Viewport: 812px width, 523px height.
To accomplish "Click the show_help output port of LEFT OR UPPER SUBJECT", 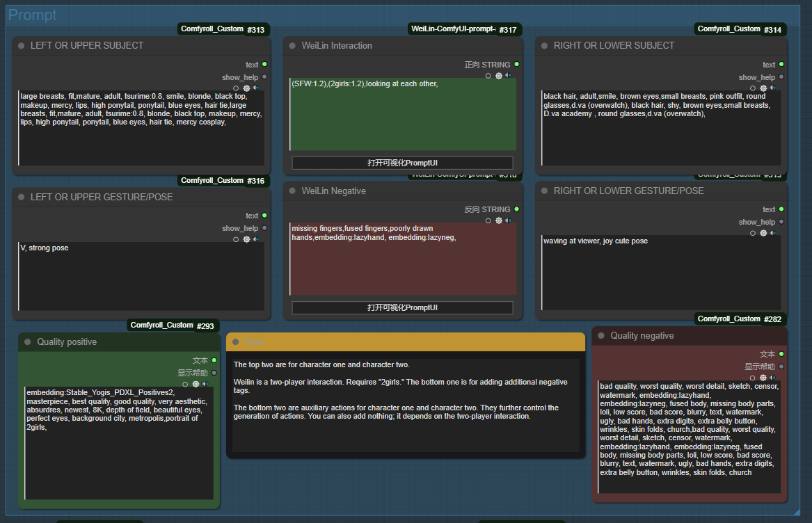I will 264,77.
